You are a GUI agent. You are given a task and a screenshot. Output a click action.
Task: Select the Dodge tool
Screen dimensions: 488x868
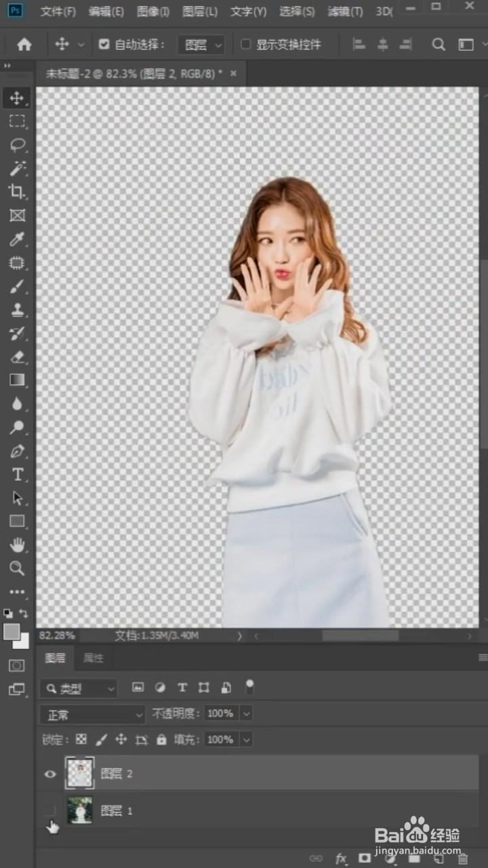pos(17,427)
